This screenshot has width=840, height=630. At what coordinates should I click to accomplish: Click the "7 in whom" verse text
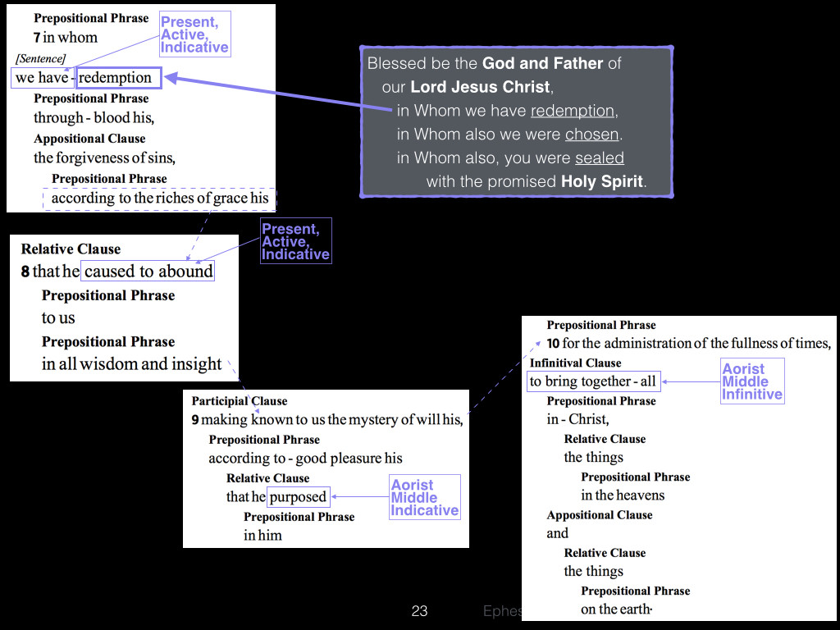66,38
